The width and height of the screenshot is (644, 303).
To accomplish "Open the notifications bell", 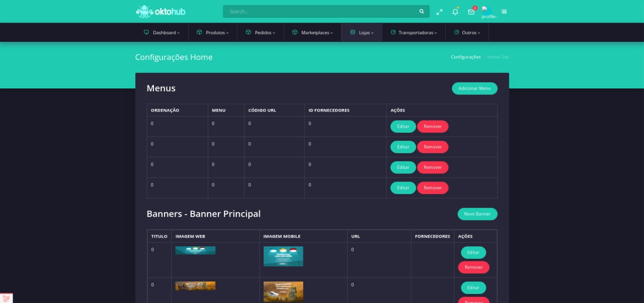I will pyautogui.click(x=455, y=12).
